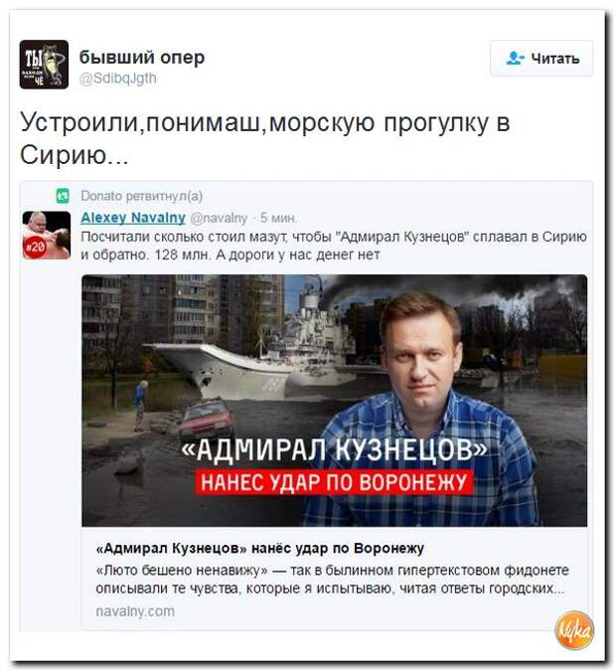Open the Адмирал Кузнецов preview image
The image size is (616, 672).
tap(334, 401)
